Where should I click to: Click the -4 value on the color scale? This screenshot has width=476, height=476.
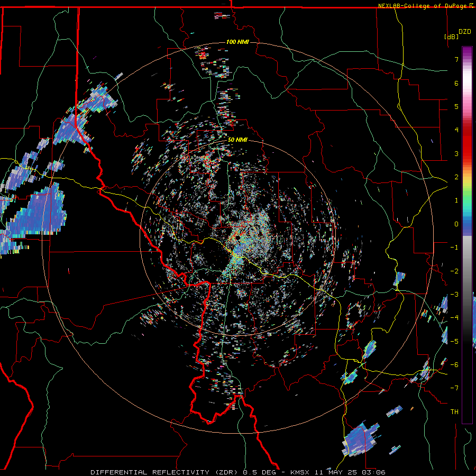[454, 318]
